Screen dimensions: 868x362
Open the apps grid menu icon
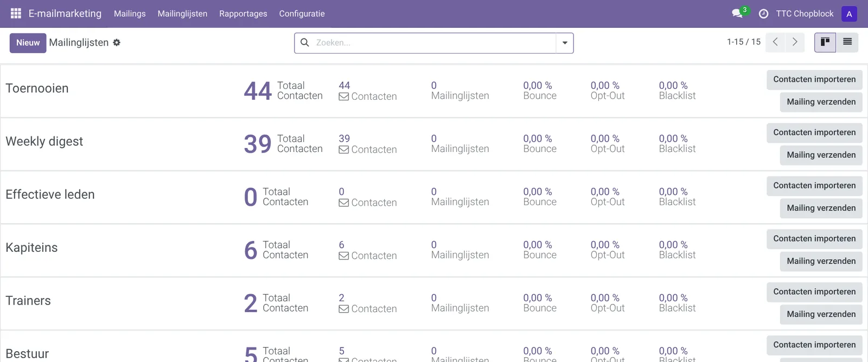(16, 14)
